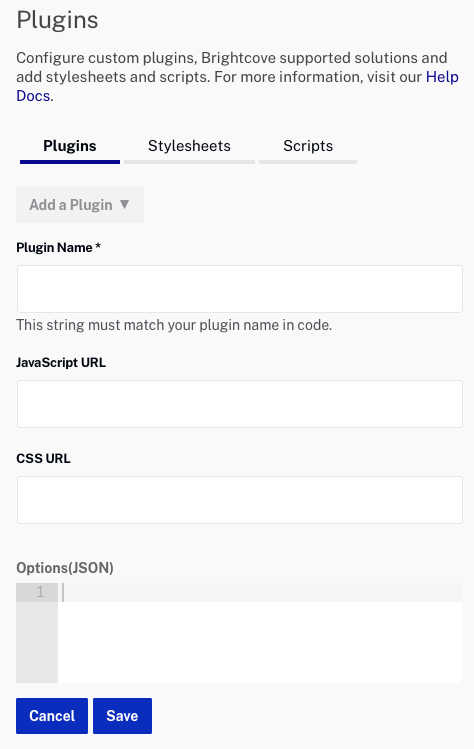Click the triangle arrow beside Add a Plugin
Image resolution: width=474 pixels, height=749 pixels.
click(125, 204)
